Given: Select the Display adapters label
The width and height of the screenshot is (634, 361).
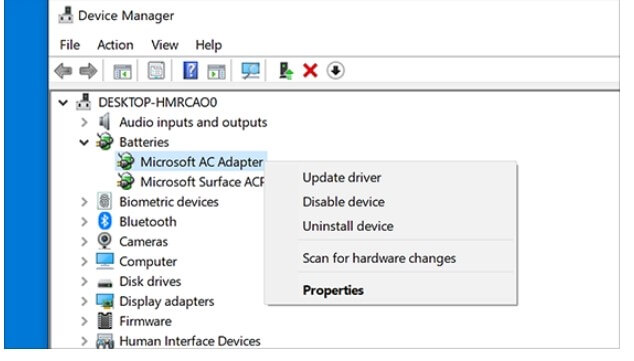Looking at the screenshot, I should pos(167,302).
